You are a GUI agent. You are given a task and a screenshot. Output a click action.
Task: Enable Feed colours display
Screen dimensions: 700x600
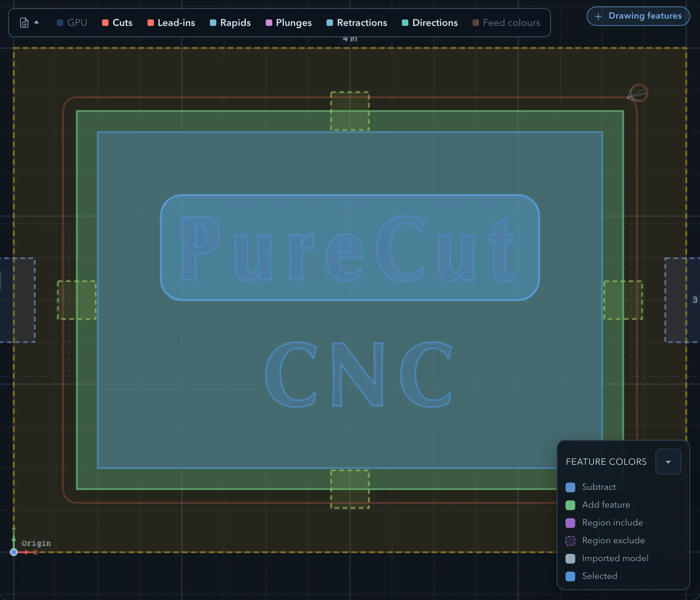coord(506,23)
